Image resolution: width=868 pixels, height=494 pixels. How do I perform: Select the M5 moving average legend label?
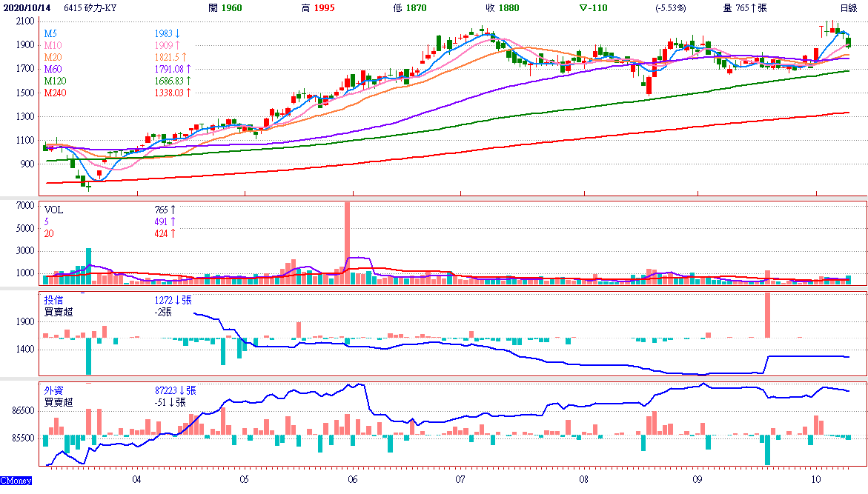[x=50, y=34]
